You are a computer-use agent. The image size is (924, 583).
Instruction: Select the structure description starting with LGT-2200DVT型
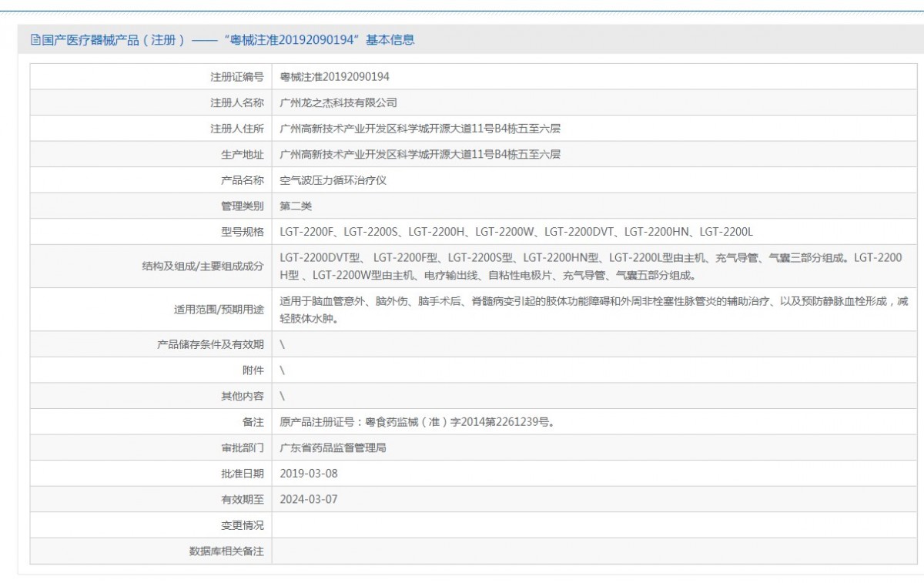click(591, 266)
